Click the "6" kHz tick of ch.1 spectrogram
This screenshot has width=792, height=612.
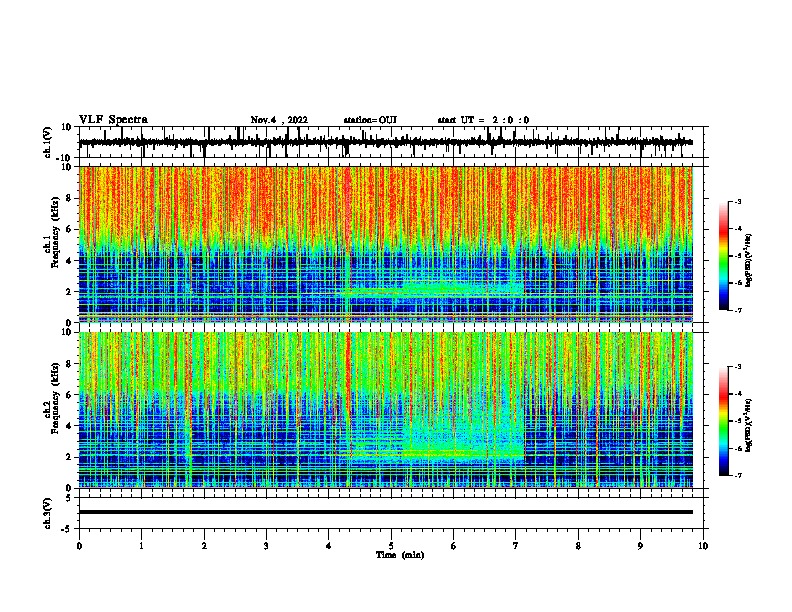coord(69,229)
